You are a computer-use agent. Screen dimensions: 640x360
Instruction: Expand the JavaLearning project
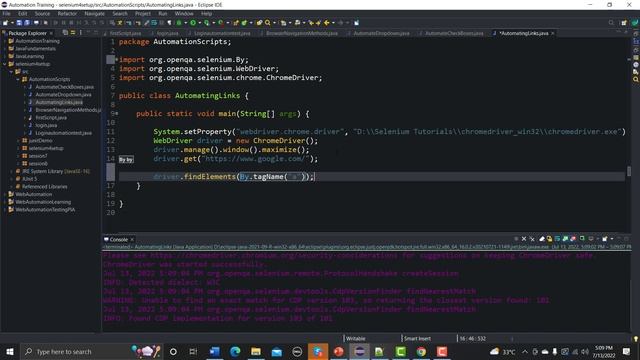(5, 56)
